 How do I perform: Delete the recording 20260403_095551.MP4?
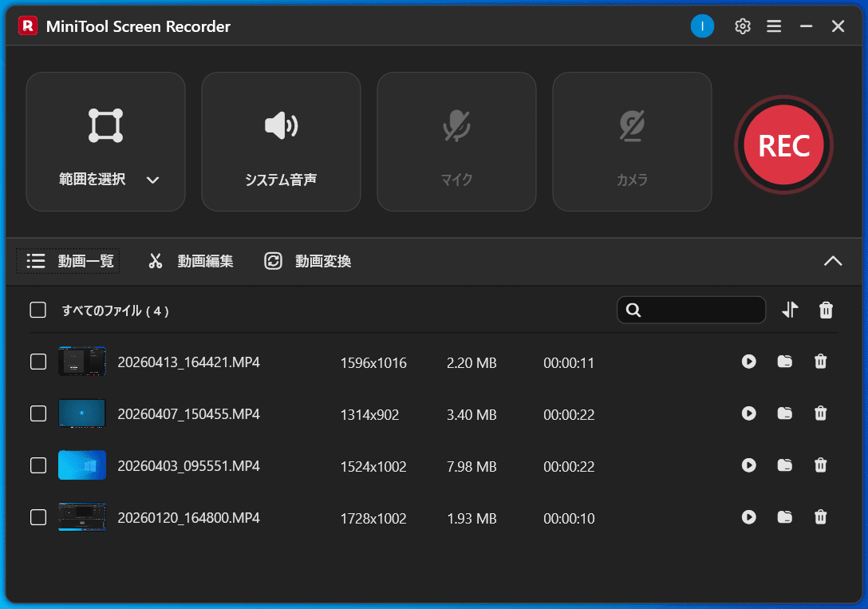820,465
